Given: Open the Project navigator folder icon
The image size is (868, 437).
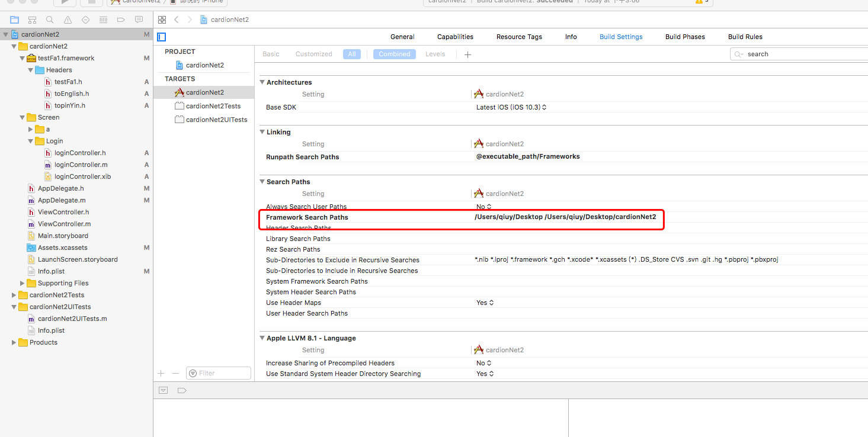Looking at the screenshot, I should (x=14, y=20).
